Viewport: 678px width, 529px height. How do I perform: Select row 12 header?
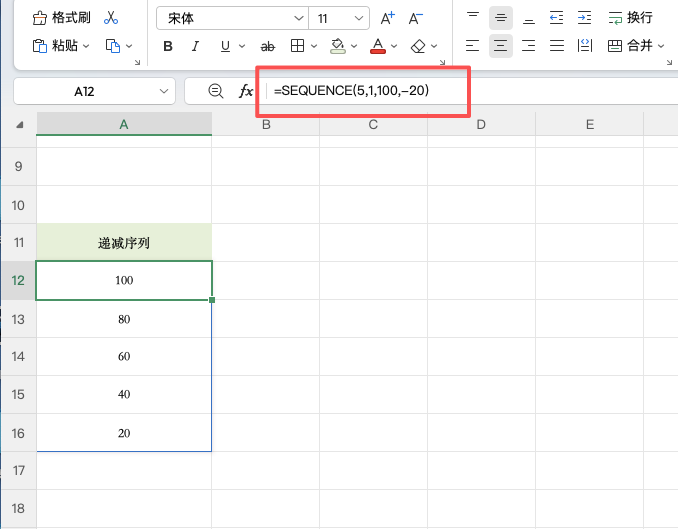[18, 280]
